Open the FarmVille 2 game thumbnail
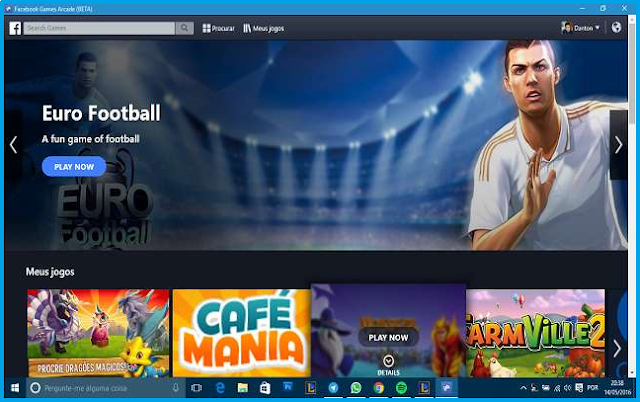 coord(535,333)
